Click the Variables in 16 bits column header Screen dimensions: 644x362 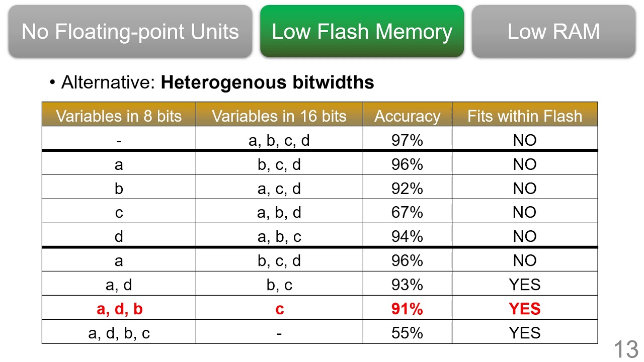tap(279, 116)
